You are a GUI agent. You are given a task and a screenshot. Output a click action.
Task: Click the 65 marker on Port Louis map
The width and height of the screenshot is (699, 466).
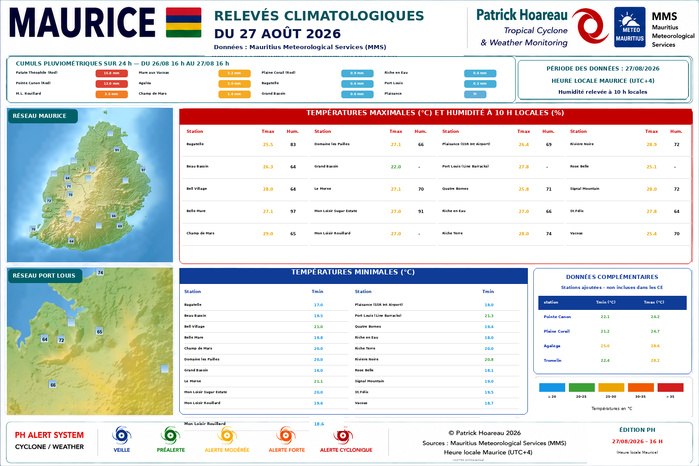(99, 331)
